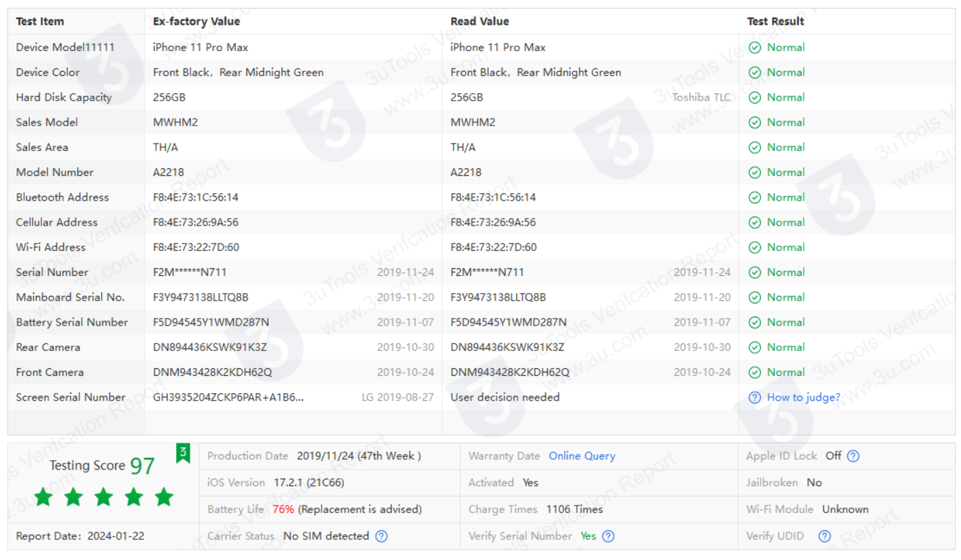The width and height of the screenshot is (961, 560).
Task: Click the ex-factory Serial Number F2M******N711
Action: point(190,272)
